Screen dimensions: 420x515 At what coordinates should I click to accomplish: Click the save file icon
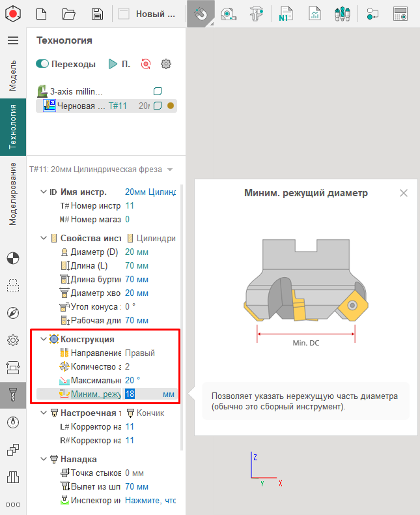(x=97, y=14)
